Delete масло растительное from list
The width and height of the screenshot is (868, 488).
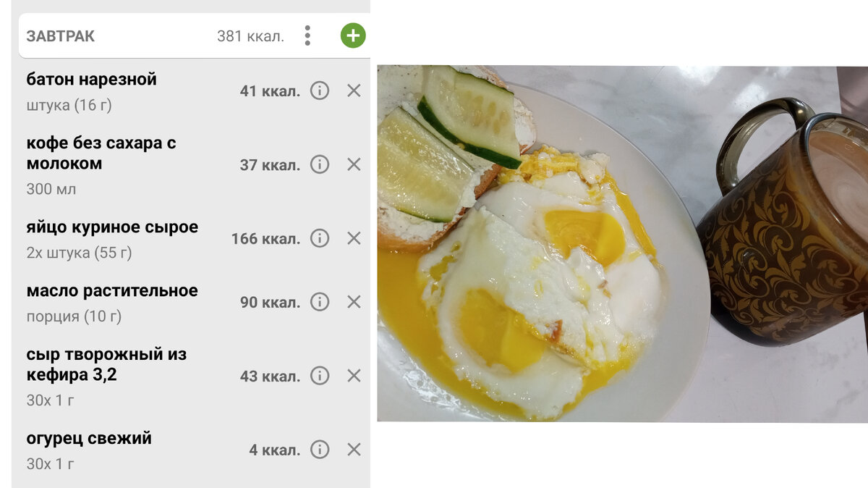[354, 302]
